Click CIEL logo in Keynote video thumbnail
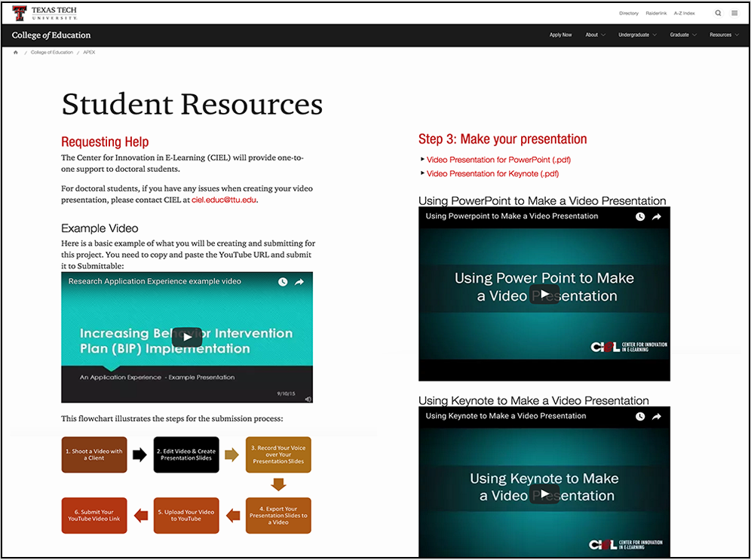 tap(626, 544)
